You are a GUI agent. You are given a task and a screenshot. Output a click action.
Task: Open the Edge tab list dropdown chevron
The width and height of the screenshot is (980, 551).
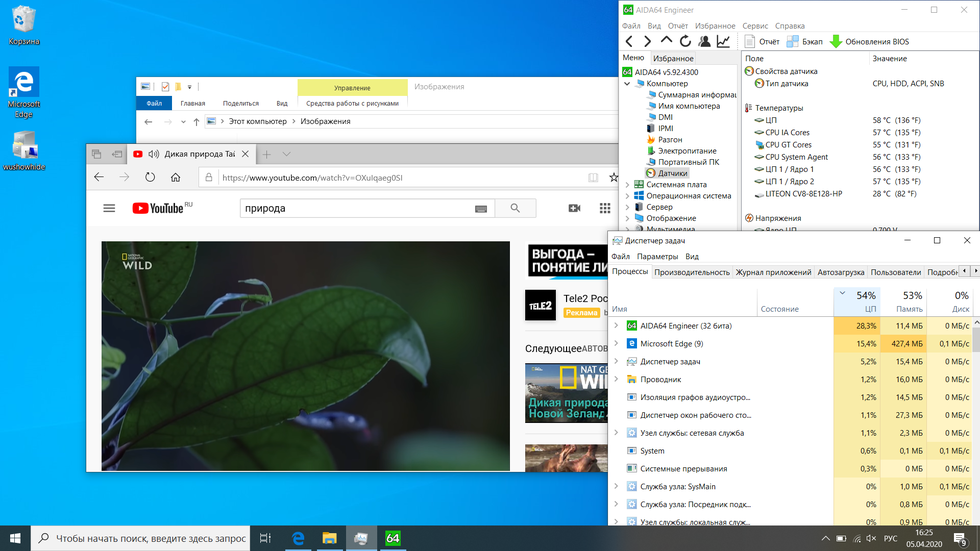click(286, 154)
